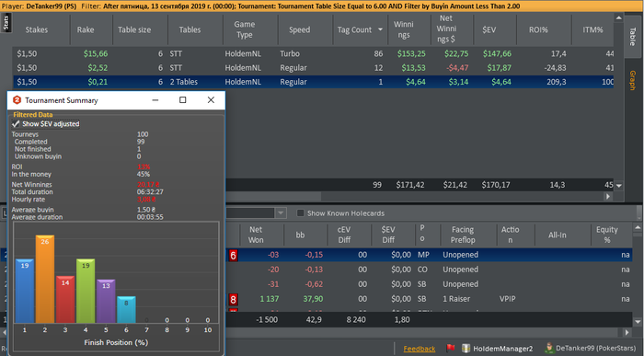
Task: Sort by the Winnings column header
Action: [403, 29]
